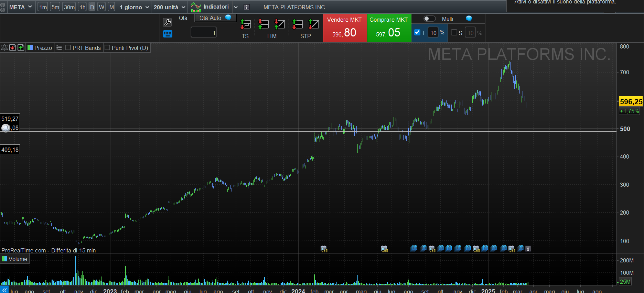Click the green up-arrow chart icon
644x293 pixels.
click(21, 47)
